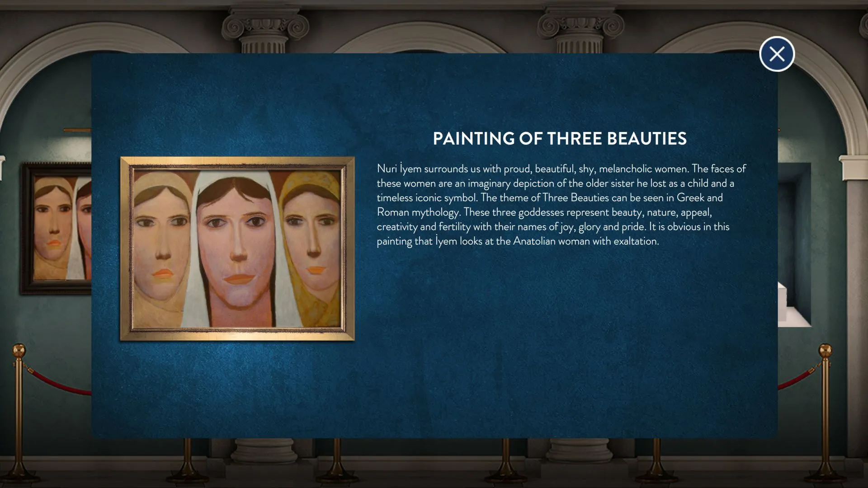The image size is (868, 488).
Task: Click the left golden stanchion post
Action: [x=19, y=407]
